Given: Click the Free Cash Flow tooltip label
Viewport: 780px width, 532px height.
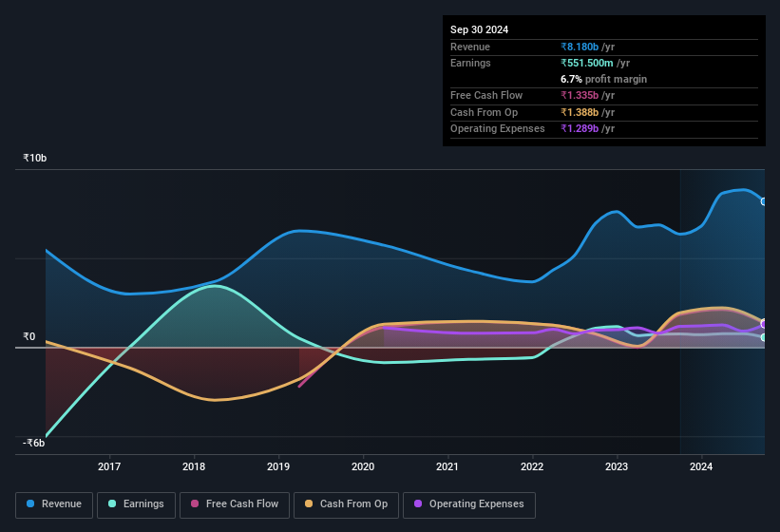Looking at the screenshot, I should point(486,95).
